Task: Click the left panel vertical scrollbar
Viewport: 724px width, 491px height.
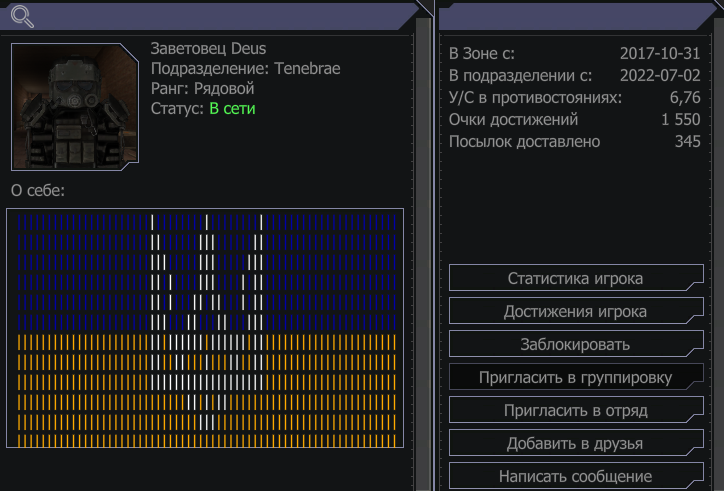Action: (423, 254)
